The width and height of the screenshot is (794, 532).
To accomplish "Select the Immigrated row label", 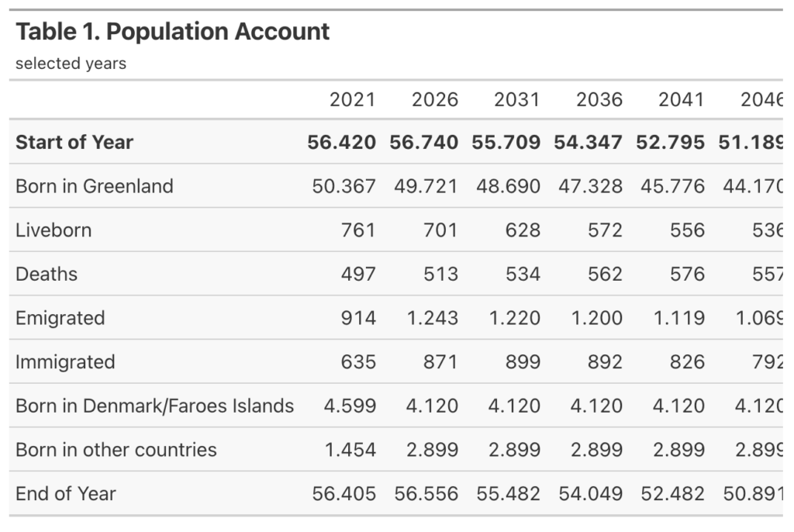I will [65, 362].
